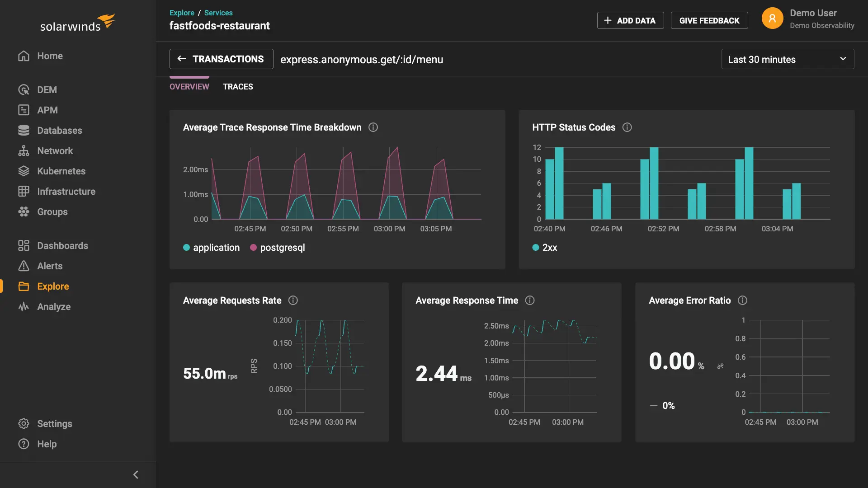Open the Kubernetes section
This screenshot has height=488, width=868.
click(61, 171)
